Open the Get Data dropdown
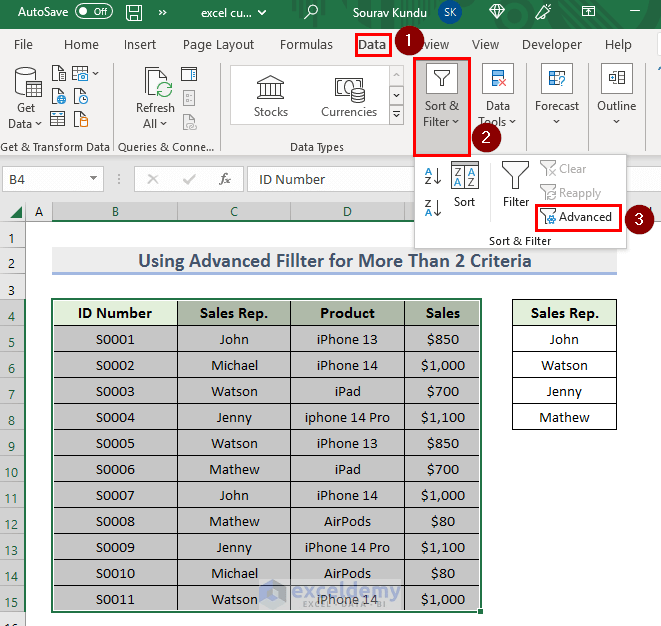This screenshot has height=626, width=661. tap(25, 98)
